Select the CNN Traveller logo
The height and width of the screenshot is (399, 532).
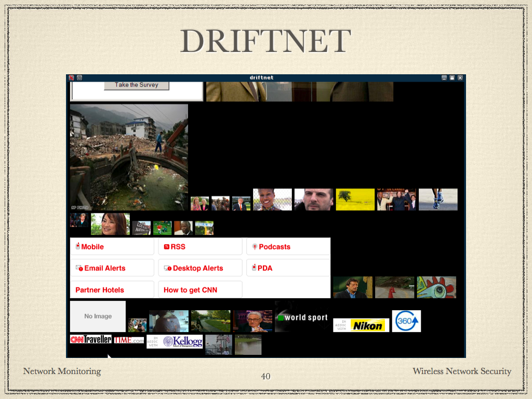[x=91, y=339]
